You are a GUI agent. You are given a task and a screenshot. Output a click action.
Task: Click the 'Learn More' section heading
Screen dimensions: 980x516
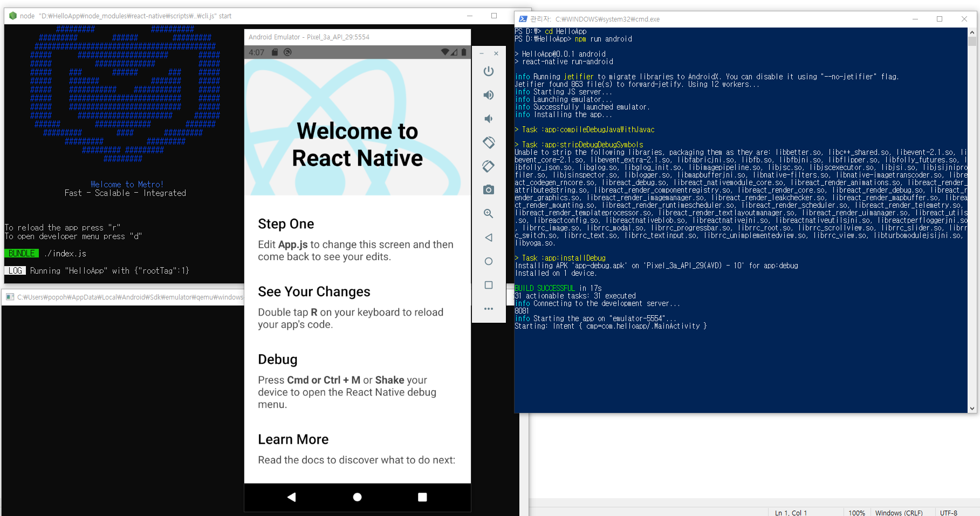click(293, 439)
